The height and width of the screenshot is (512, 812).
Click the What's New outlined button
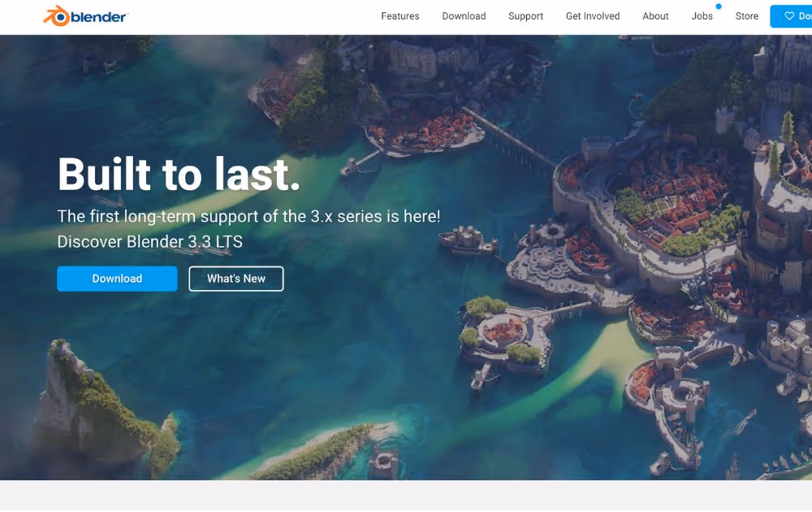pos(236,279)
